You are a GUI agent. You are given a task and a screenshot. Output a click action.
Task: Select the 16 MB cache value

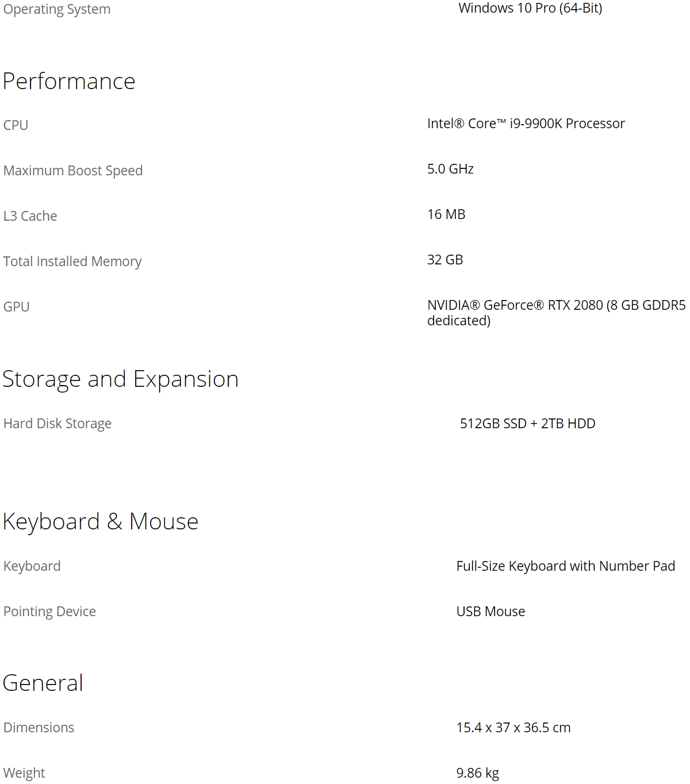[x=446, y=214]
